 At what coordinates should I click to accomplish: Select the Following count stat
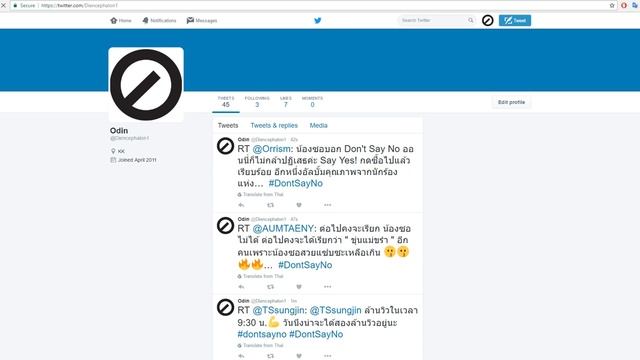point(257,102)
